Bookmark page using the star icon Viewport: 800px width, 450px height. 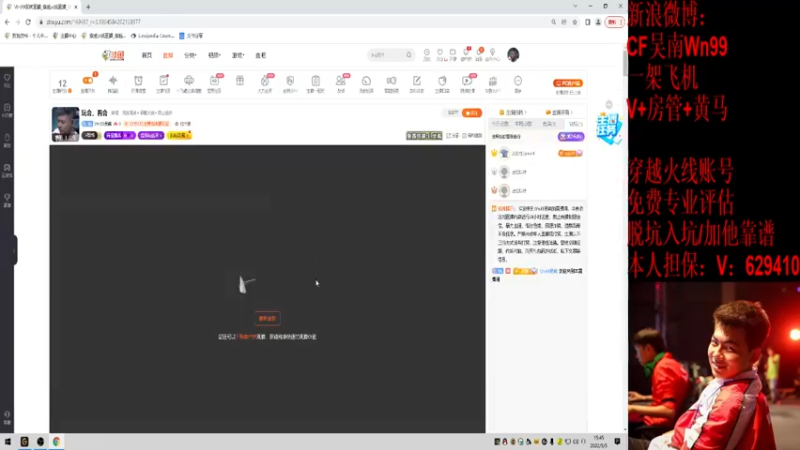click(574, 22)
